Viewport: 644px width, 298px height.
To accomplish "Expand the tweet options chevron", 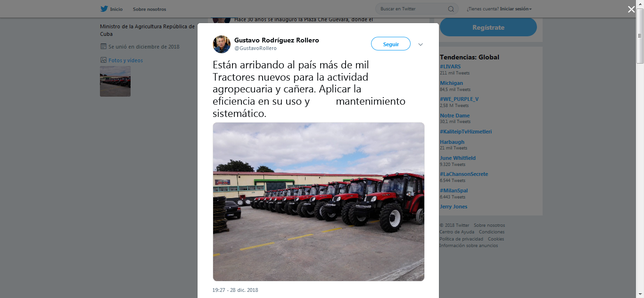I will click(421, 44).
